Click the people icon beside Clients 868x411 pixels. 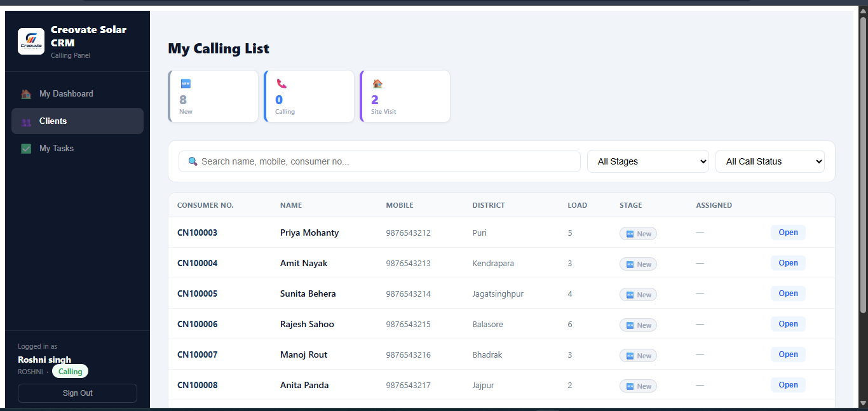(x=26, y=121)
